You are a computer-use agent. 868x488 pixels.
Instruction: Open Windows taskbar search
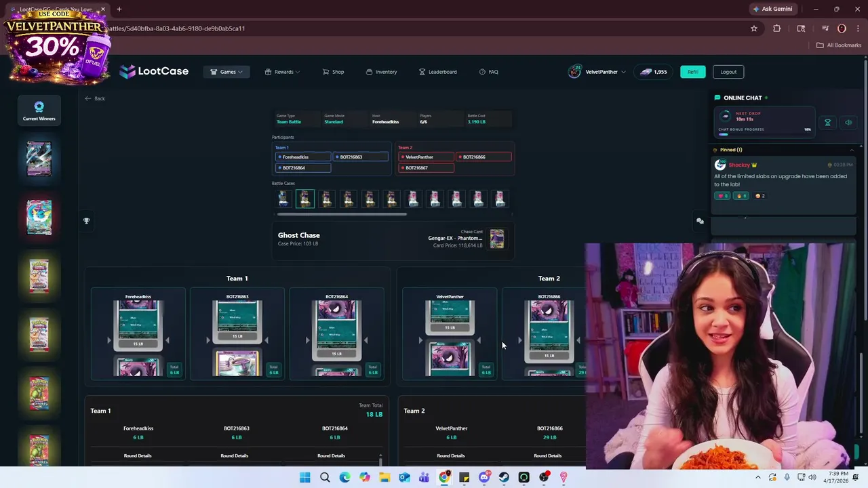[x=325, y=478]
